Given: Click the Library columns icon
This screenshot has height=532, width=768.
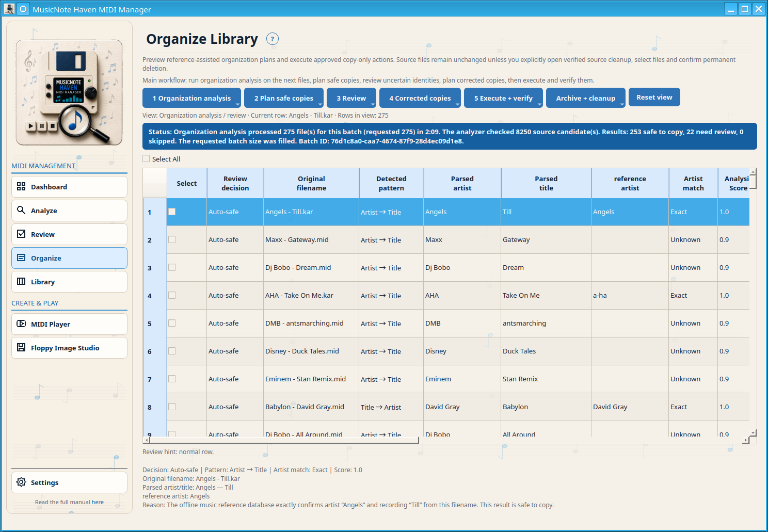Looking at the screenshot, I should point(21,281).
